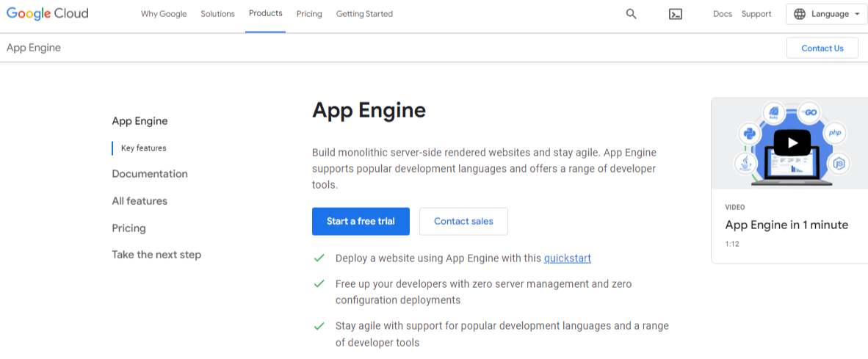Image resolution: width=868 pixels, height=359 pixels.
Task: Go to Take the next step
Action: [156, 255]
